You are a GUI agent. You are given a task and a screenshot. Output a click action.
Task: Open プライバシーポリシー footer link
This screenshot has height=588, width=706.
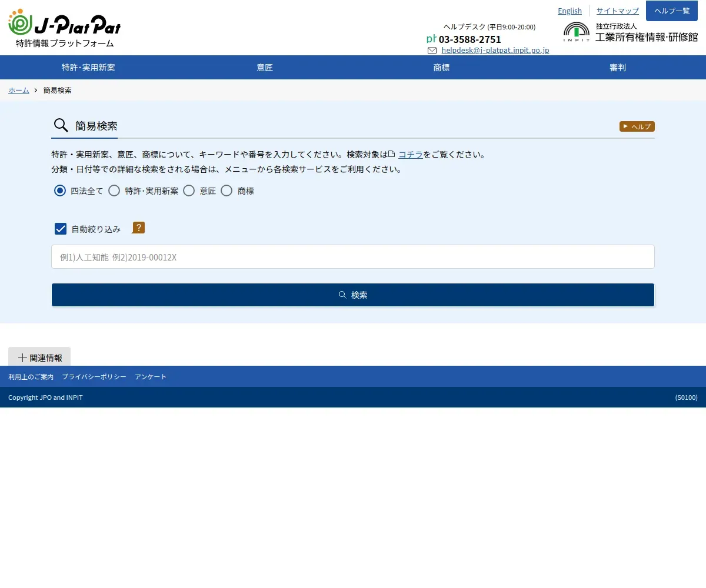pos(94,376)
